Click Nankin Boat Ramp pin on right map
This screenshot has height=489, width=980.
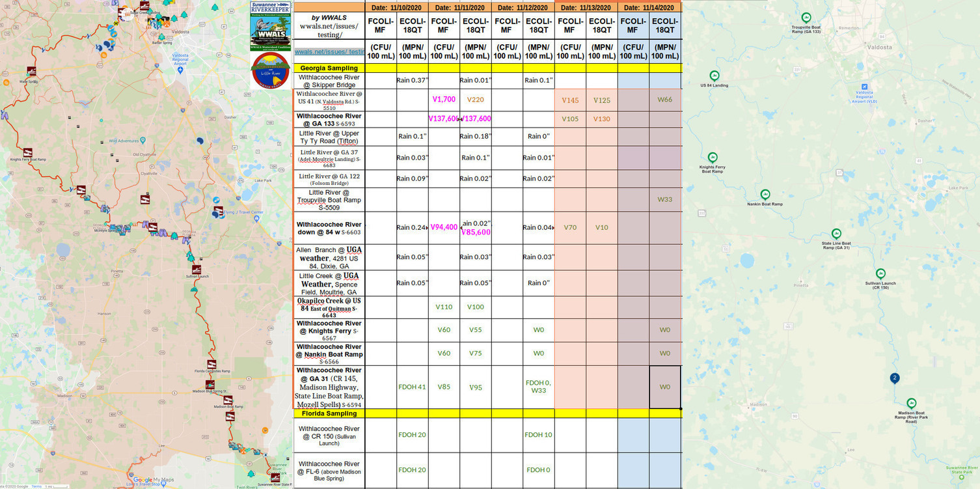click(765, 194)
